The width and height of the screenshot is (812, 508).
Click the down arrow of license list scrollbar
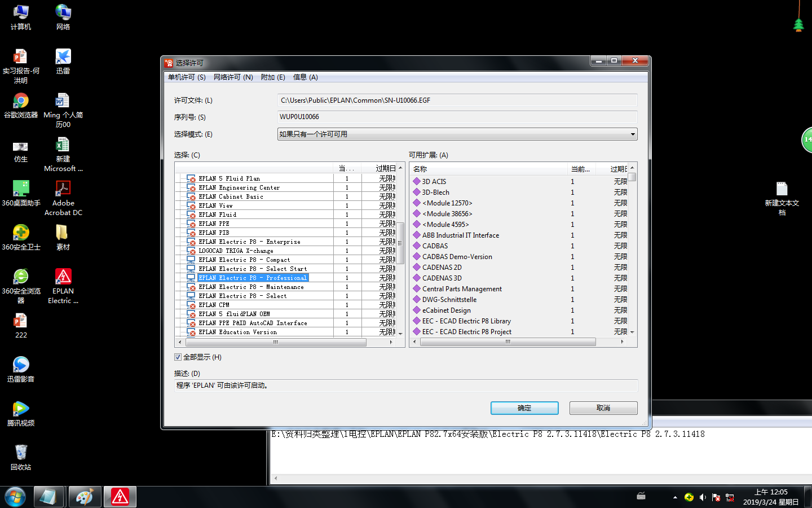pyautogui.click(x=400, y=334)
